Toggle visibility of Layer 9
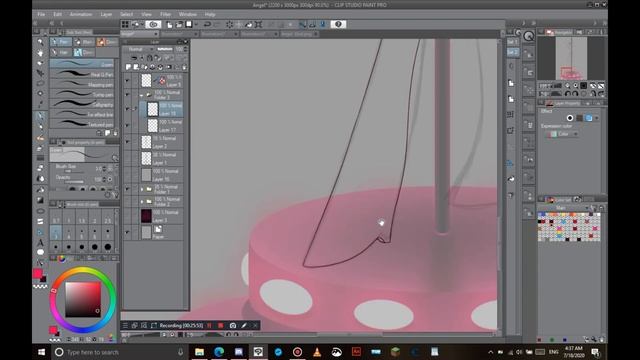The height and width of the screenshot is (360, 640). tap(127, 81)
